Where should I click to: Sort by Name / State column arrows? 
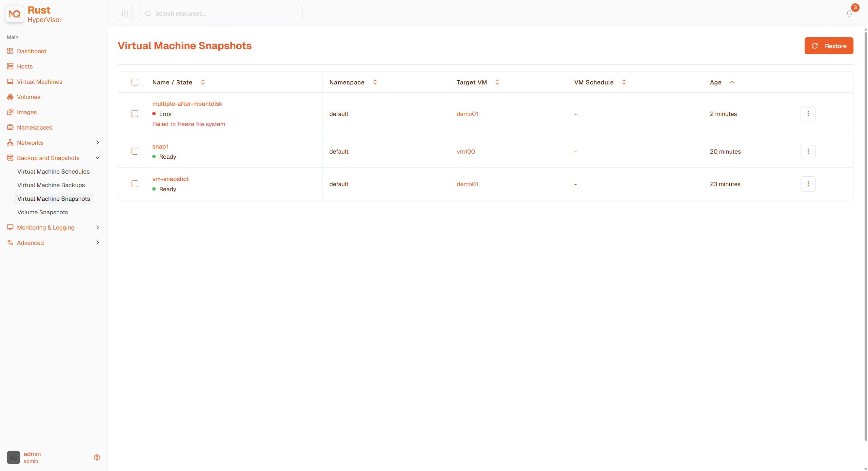(203, 82)
